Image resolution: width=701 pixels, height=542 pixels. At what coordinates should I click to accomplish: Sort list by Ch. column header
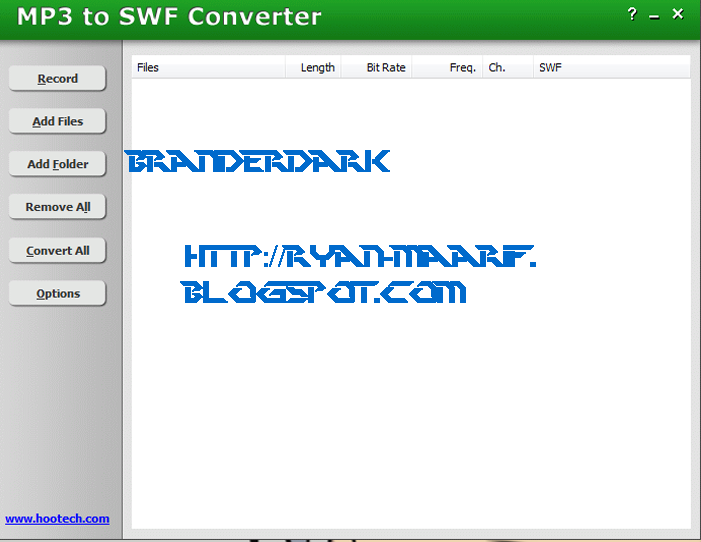pyautogui.click(x=507, y=68)
